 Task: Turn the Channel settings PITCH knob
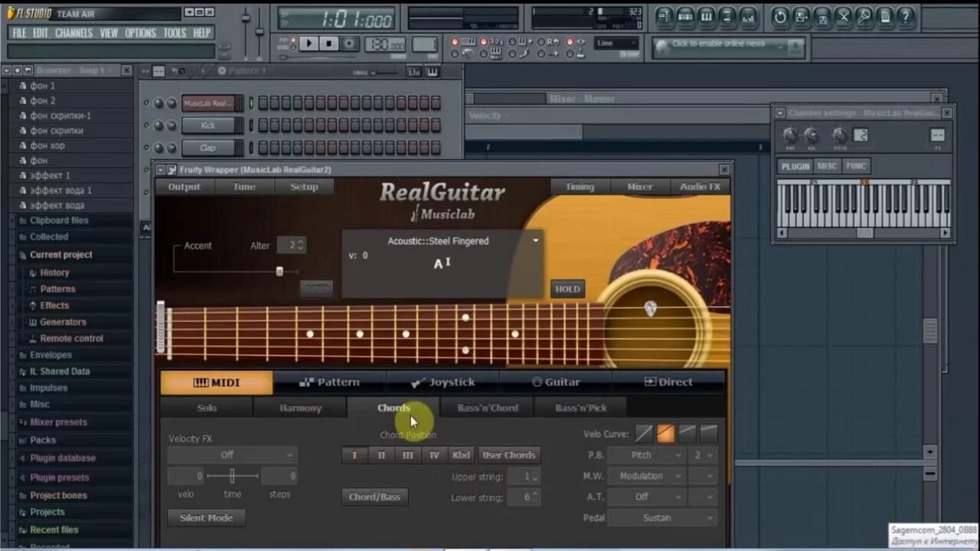tap(840, 135)
